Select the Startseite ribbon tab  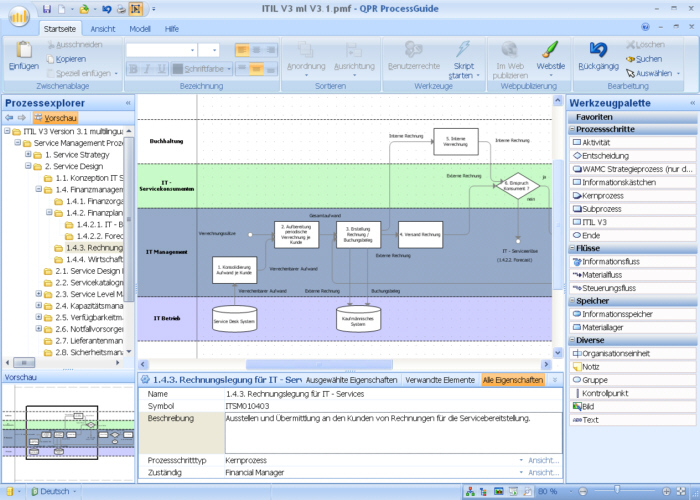60,29
